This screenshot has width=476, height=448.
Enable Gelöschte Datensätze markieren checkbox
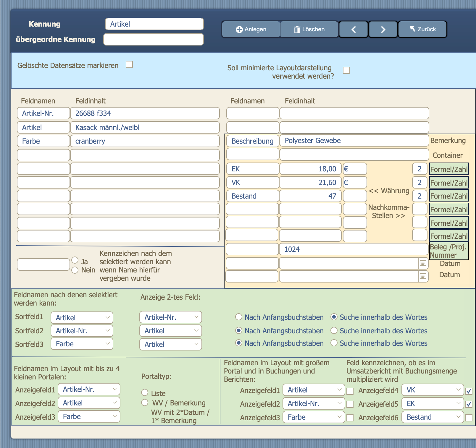(129, 64)
